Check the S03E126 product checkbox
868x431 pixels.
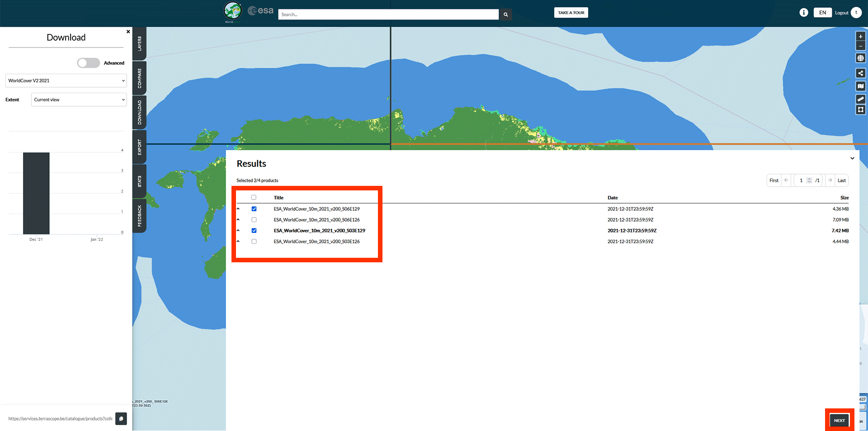[254, 242]
